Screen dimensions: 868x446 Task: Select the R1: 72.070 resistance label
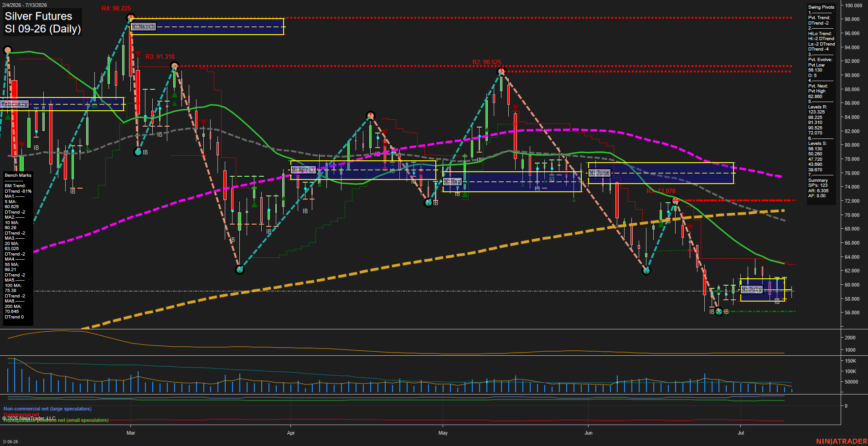[x=661, y=191]
